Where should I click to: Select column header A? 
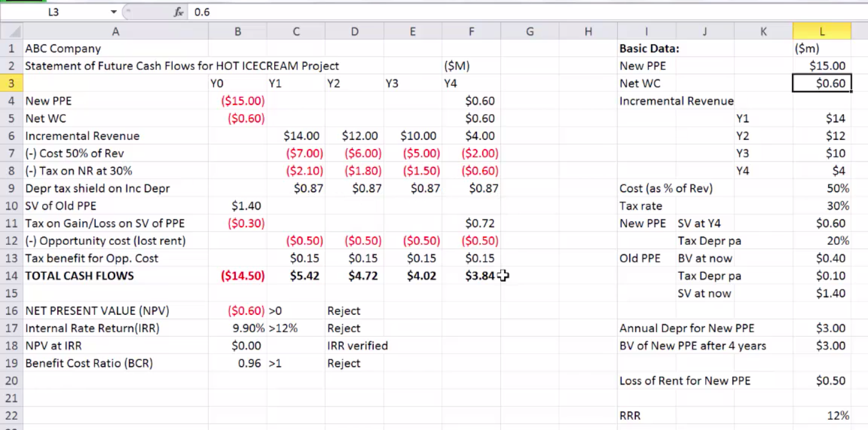[x=115, y=31]
